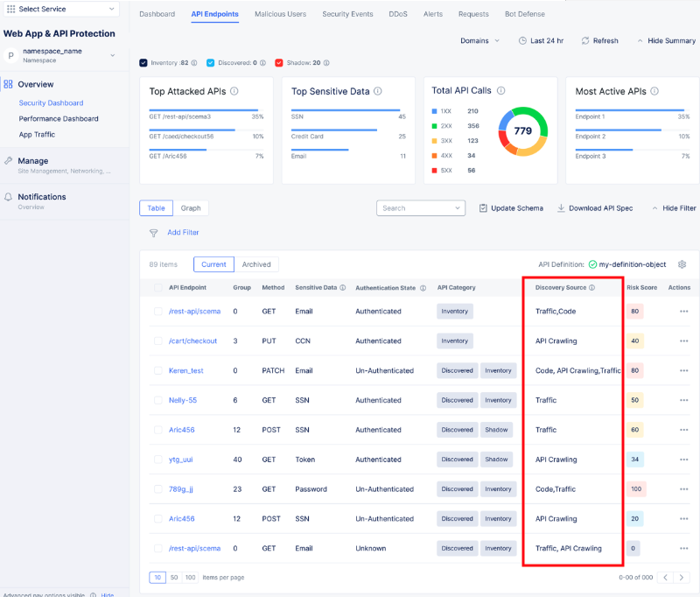Uncheck the Shadow: 20 checkbox
The image size is (700, 597).
pyautogui.click(x=279, y=62)
